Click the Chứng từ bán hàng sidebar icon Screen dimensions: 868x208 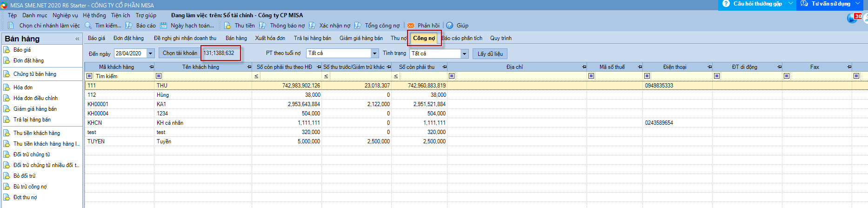[x=7, y=74]
